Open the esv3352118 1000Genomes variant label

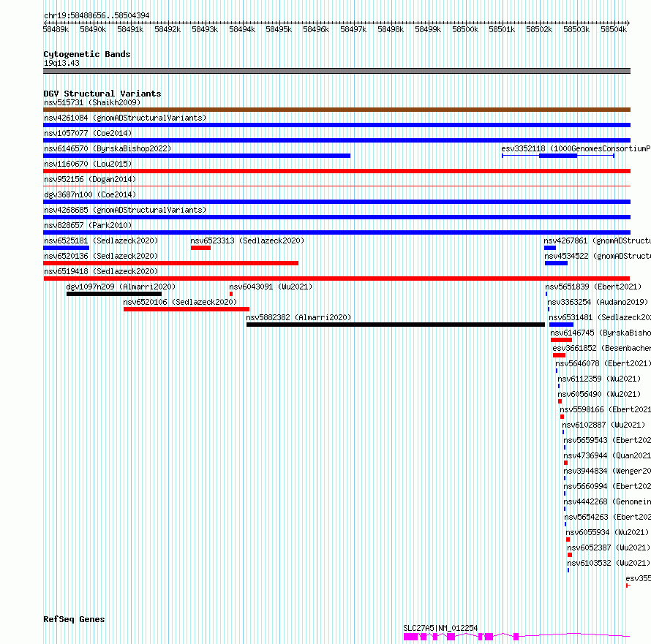click(576, 148)
